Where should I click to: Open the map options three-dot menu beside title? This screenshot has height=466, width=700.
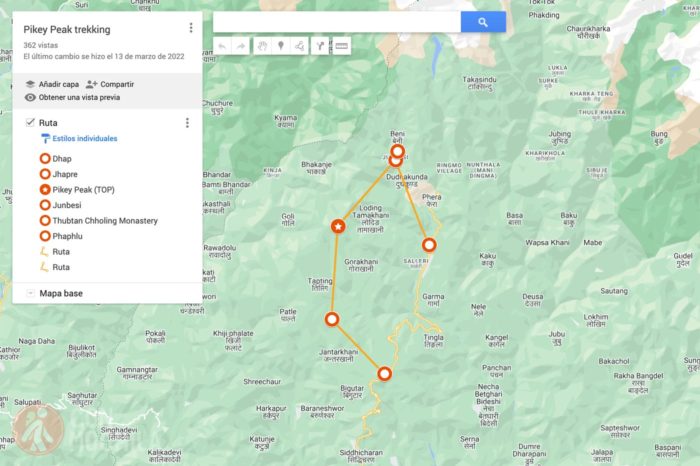[191, 28]
